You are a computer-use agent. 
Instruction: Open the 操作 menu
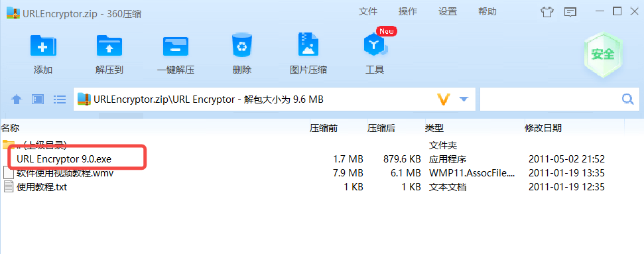click(x=408, y=11)
